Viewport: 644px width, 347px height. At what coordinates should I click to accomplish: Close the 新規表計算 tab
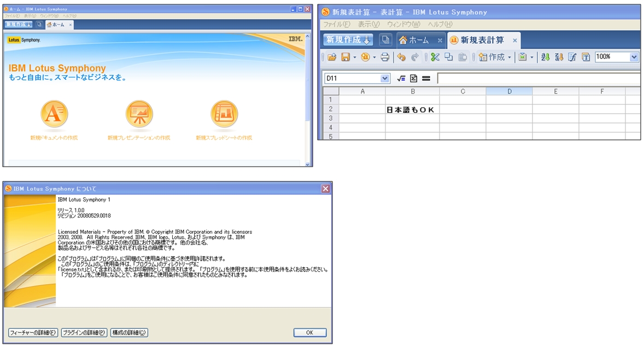pos(514,40)
